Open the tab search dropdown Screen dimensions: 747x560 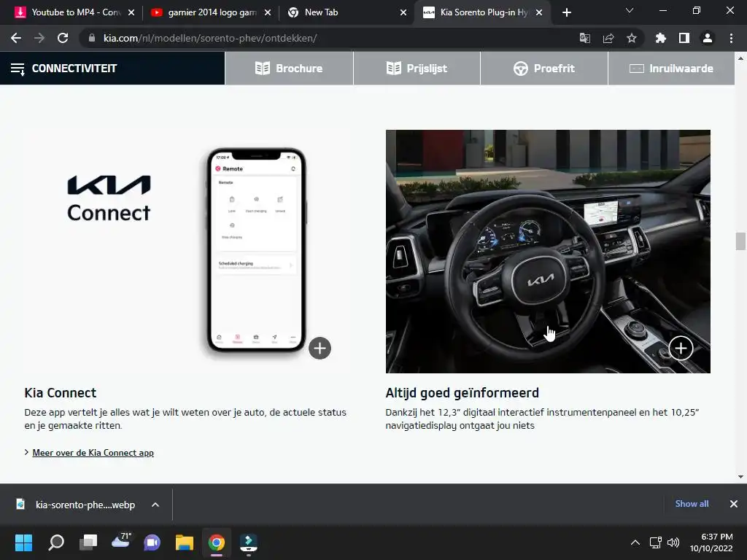[630, 10]
